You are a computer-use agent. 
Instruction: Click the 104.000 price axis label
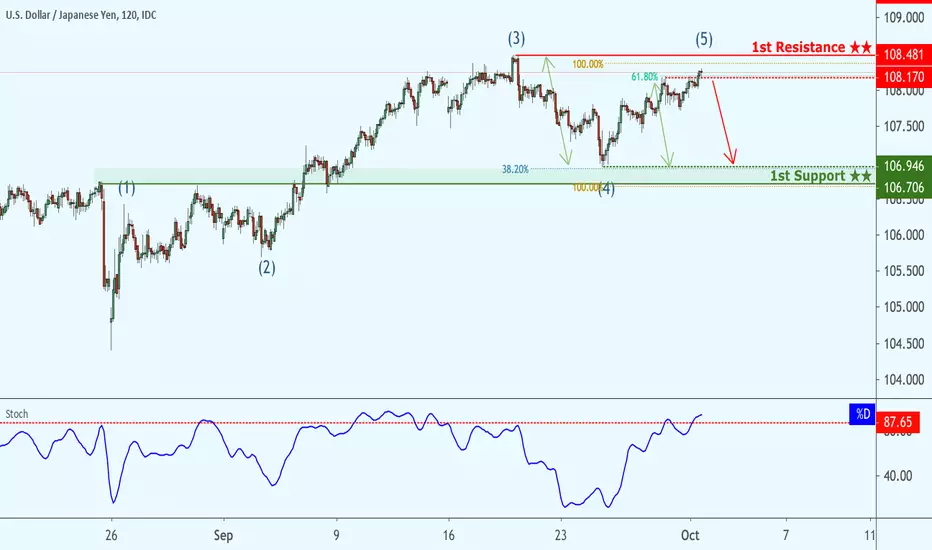tap(903, 379)
